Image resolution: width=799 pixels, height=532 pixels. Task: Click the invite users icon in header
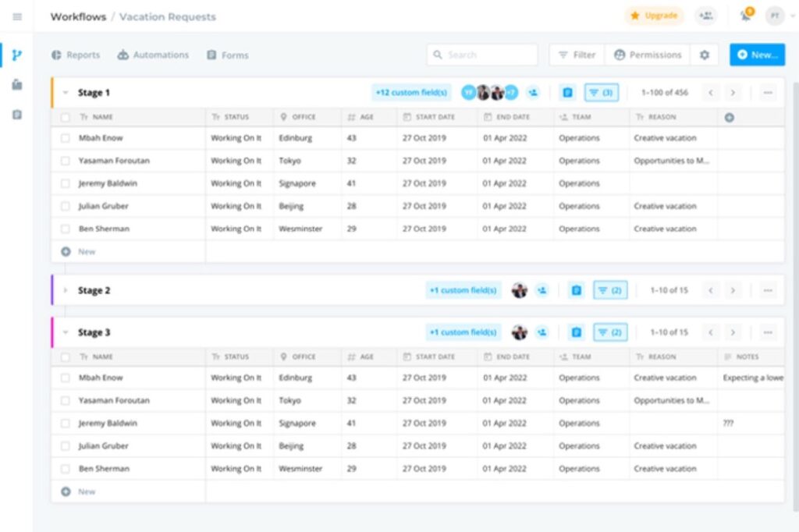705,16
